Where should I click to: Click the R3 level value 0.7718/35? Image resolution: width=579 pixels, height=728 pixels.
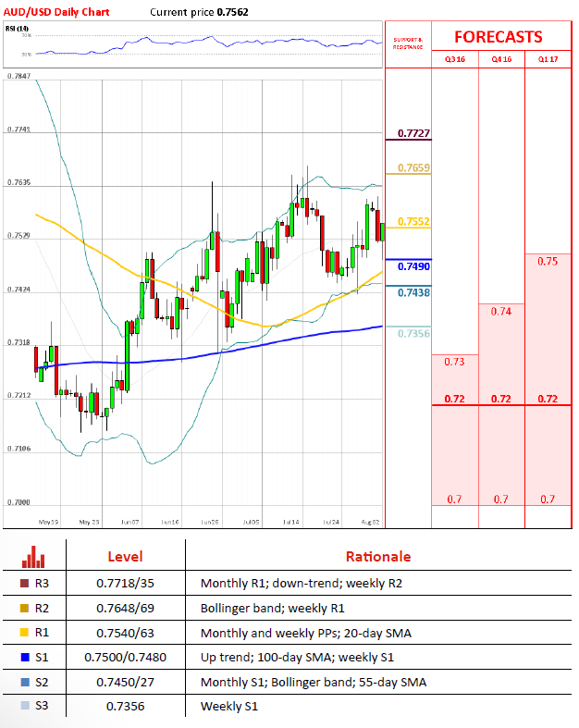click(x=126, y=583)
